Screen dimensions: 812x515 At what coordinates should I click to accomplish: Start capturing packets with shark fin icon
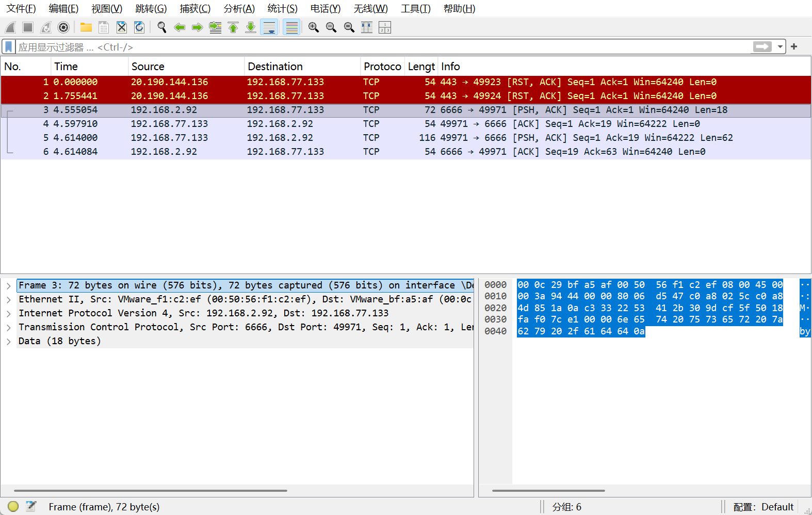10,27
